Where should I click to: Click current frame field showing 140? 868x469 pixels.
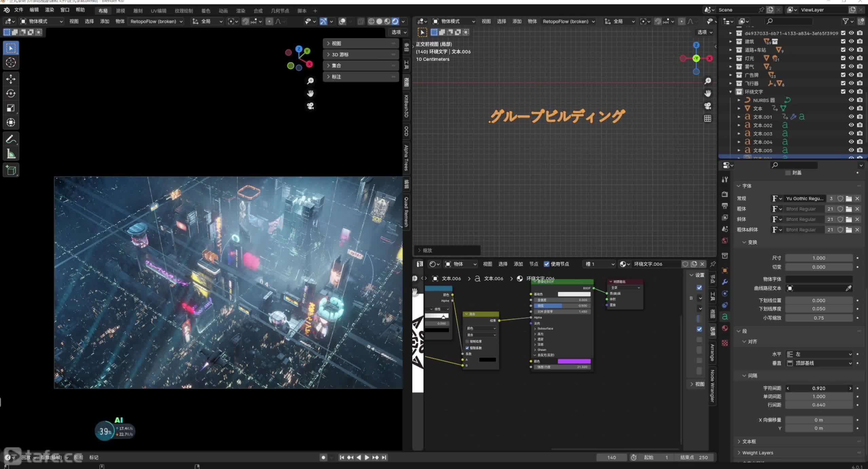coord(612,457)
